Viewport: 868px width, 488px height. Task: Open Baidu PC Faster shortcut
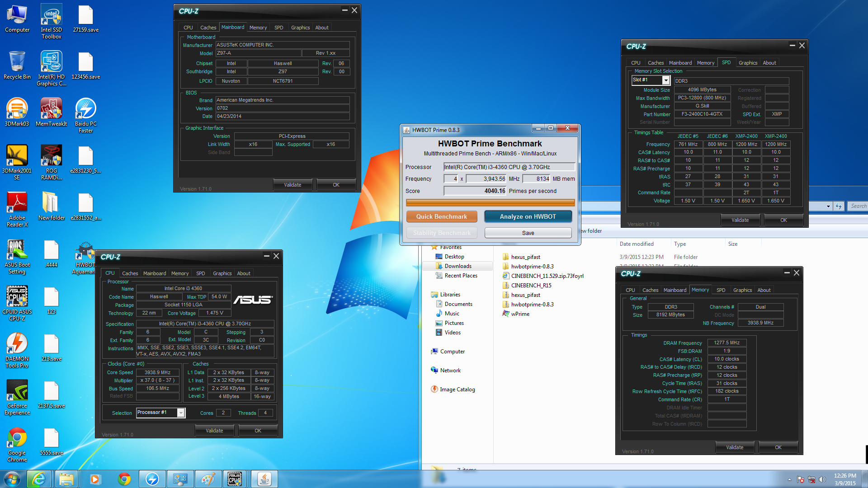click(86, 115)
